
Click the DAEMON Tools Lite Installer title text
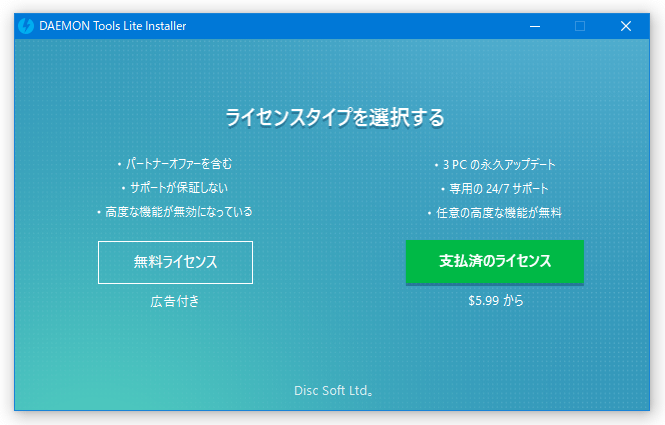112,26
